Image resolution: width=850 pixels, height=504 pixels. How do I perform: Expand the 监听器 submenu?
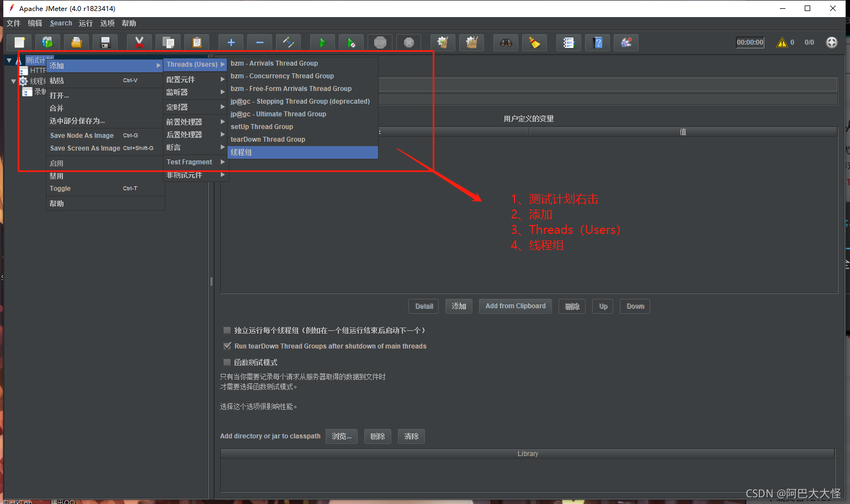[x=196, y=92]
